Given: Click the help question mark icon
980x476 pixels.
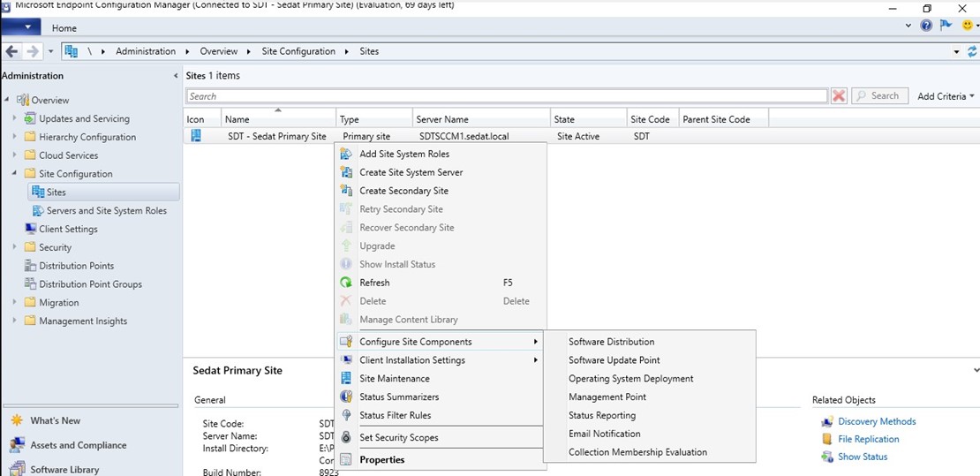Looking at the screenshot, I should coord(926,26).
